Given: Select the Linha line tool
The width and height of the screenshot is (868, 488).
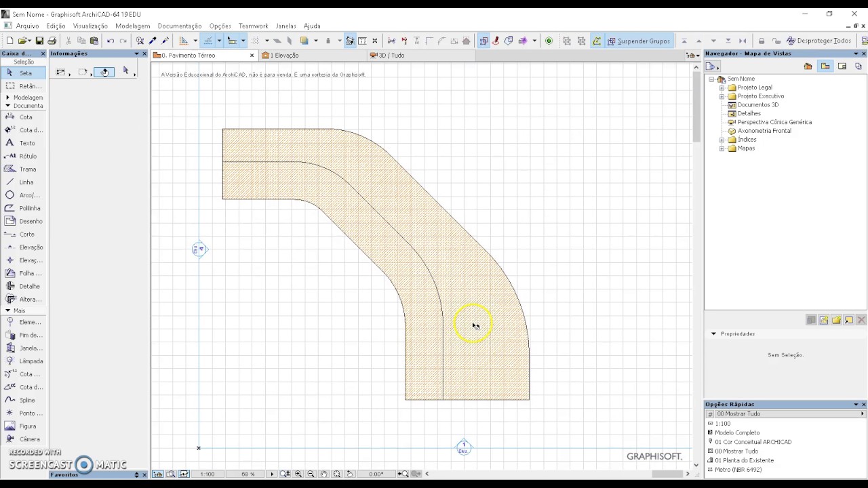Looking at the screenshot, I should [23, 182].
